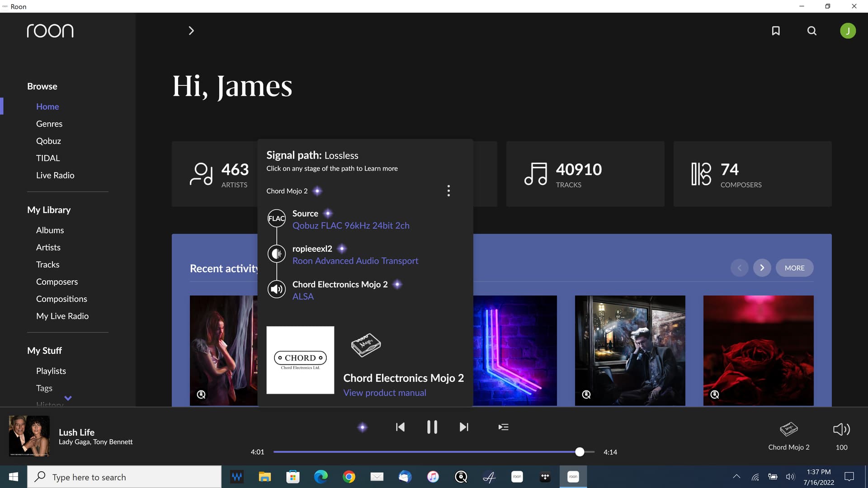Open Genres in sidebar
The height and width of the screenshot is (488, 868).
(x=49, y=124)
